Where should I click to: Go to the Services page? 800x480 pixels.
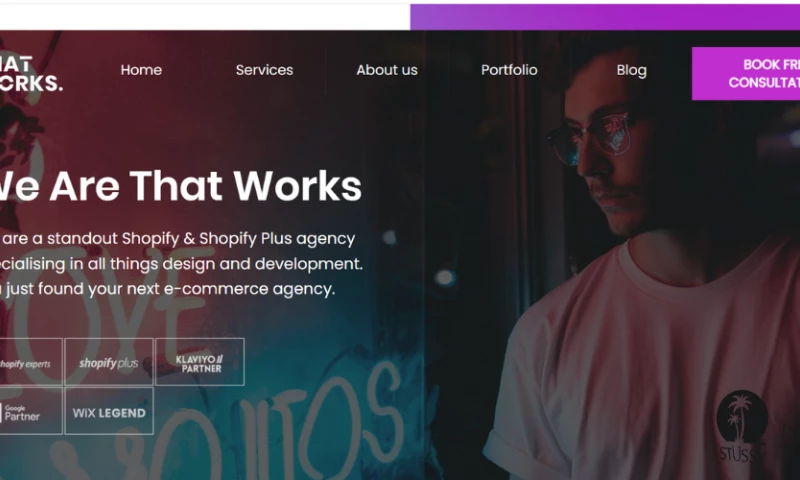tap(264, 70)
